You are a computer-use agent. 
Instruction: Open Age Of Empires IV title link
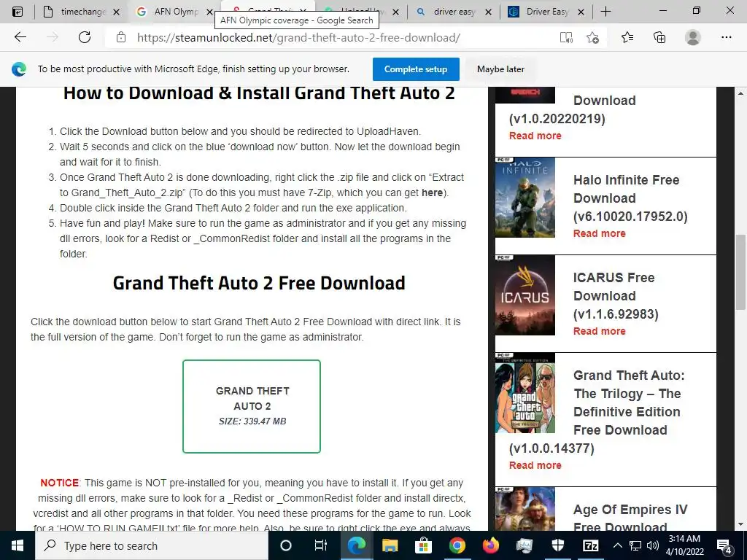tap(630, 518)
